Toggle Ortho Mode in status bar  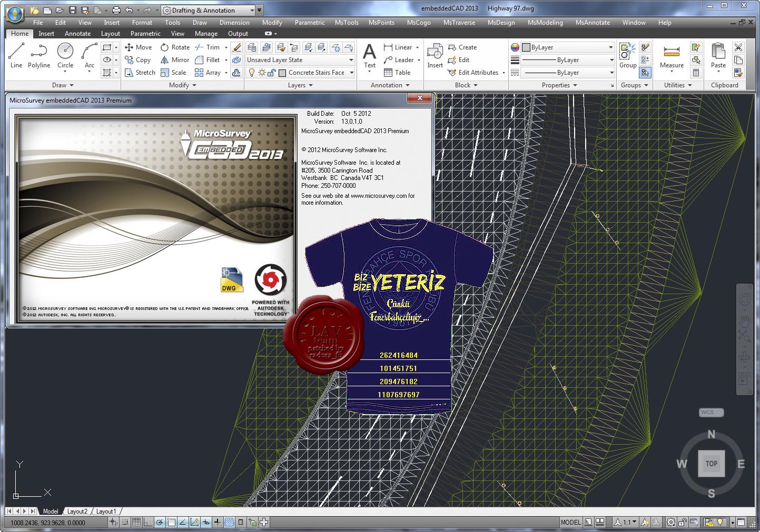click(x=148, y=523)
